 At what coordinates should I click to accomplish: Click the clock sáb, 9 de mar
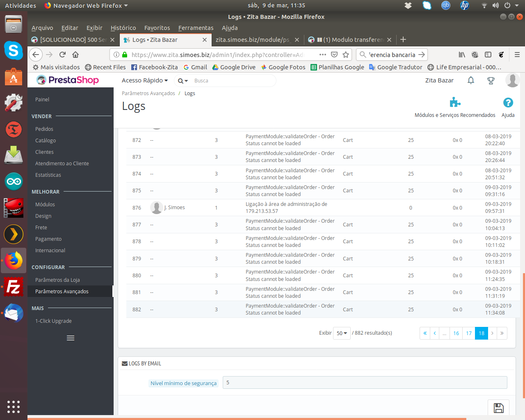(x=276, y=5)
